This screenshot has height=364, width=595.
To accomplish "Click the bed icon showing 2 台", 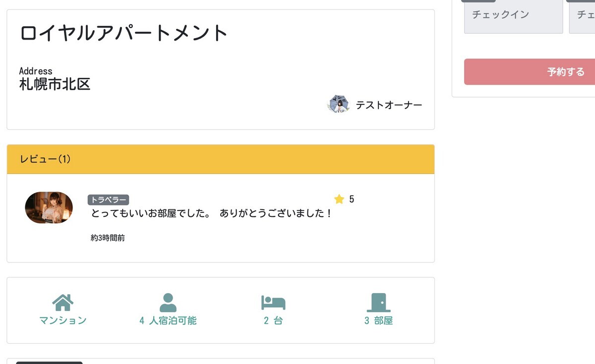I will (x=272, y=301).
